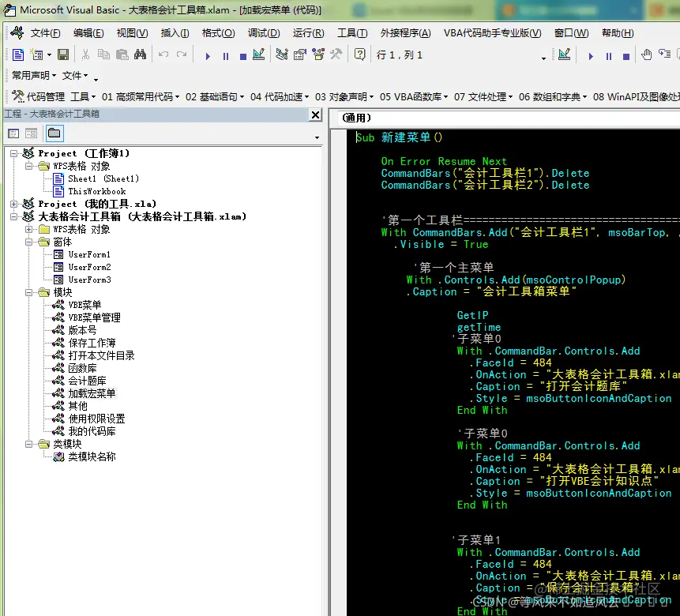680x616 pixels.
Task: Select UserForm2 in the forms folder
Action: (x=89, y=267)
